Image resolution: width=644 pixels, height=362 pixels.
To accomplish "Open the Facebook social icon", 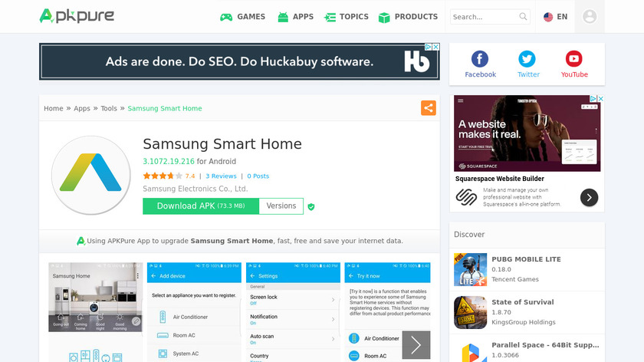I will point(480,59).
